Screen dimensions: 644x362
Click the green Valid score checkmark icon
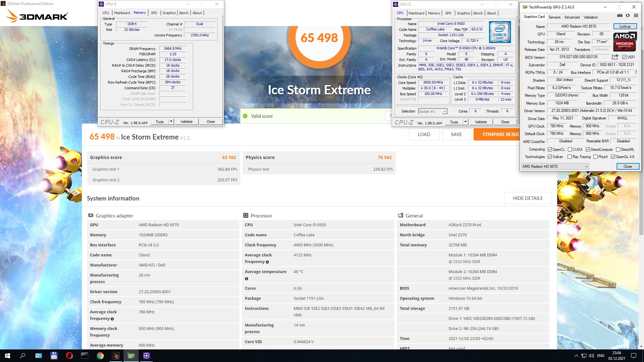coord(245,116)
